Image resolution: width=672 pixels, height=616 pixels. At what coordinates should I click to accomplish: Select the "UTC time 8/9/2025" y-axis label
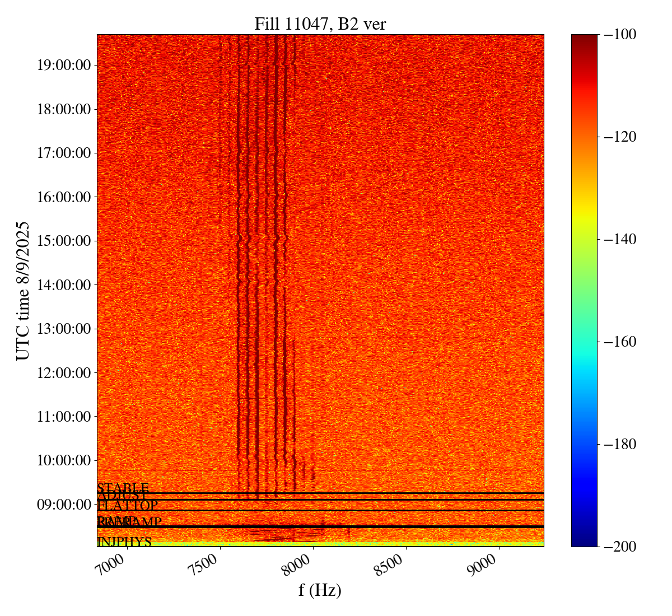(x=23, y=291)
